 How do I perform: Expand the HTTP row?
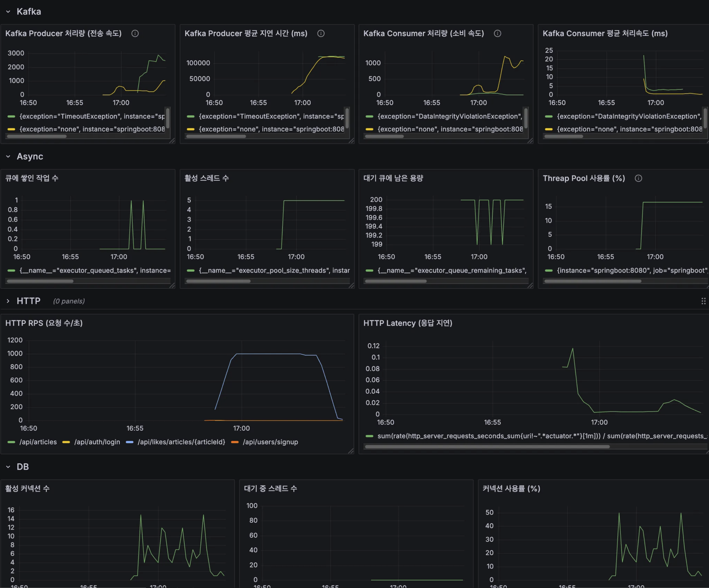tap(8, 301)
